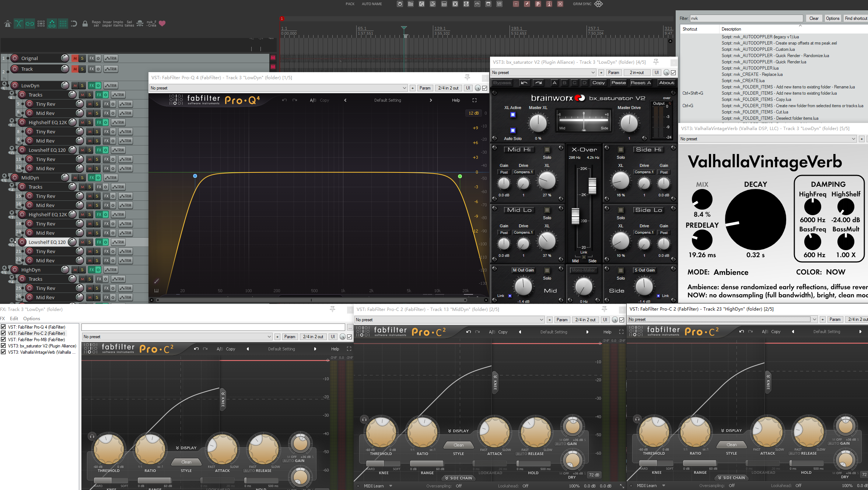
Task: Open the Edit menu in FX chain window
Action: click(x=14, y=318)
